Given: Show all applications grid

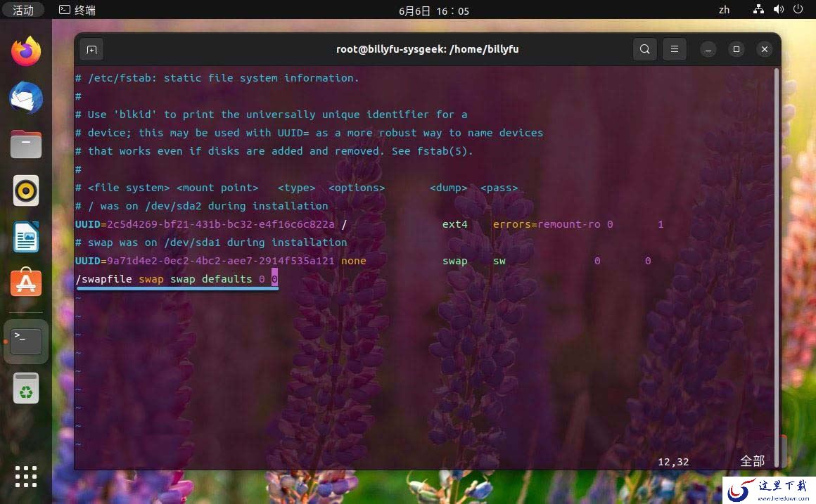Looking at the screenshot, I should (26, 476).
